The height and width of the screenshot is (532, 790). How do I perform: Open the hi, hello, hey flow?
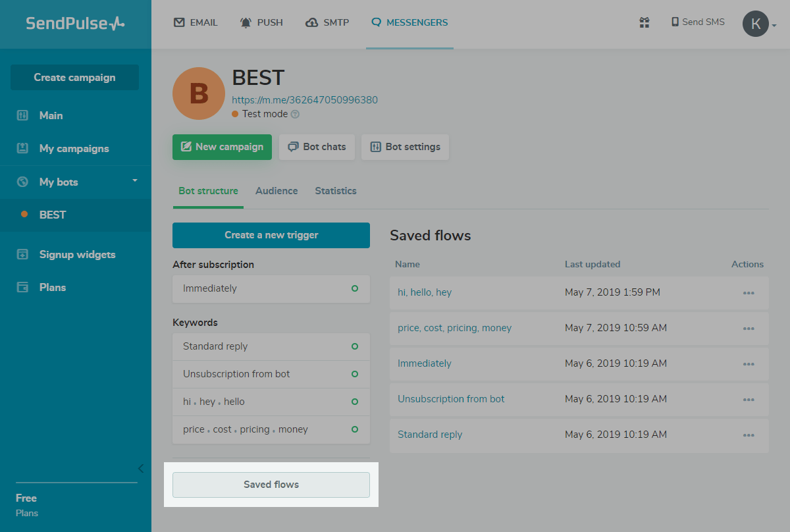(x=425, y=292)
